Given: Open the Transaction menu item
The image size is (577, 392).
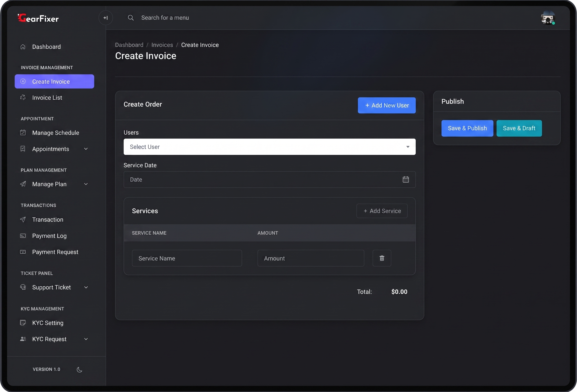Looking at the screenshot, I should tap(54, 220).
